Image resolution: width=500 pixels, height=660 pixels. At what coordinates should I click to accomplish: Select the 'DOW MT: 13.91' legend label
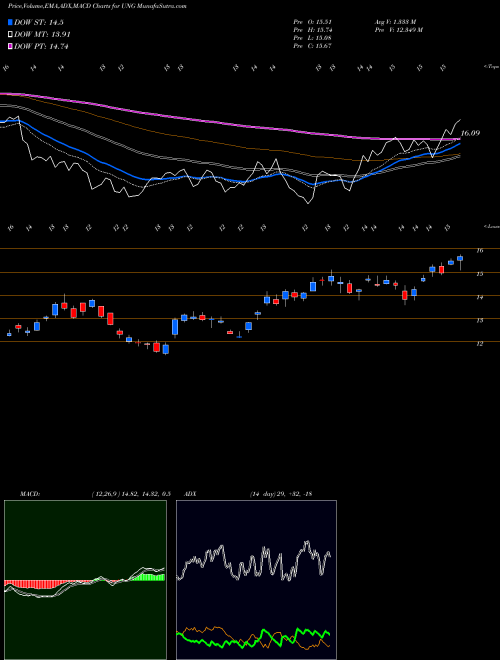click(x=42, y=35)
